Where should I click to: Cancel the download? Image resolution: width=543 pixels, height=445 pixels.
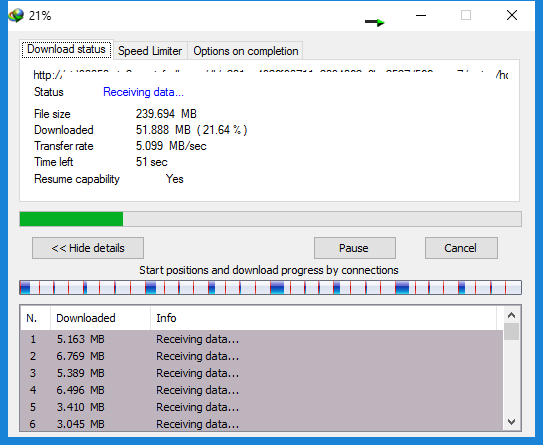pyautogui.click(x=461, y=248)
